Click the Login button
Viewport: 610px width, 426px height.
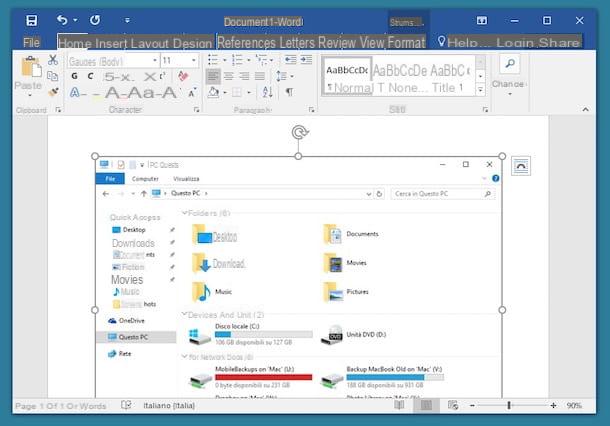[x=516, y=43]
